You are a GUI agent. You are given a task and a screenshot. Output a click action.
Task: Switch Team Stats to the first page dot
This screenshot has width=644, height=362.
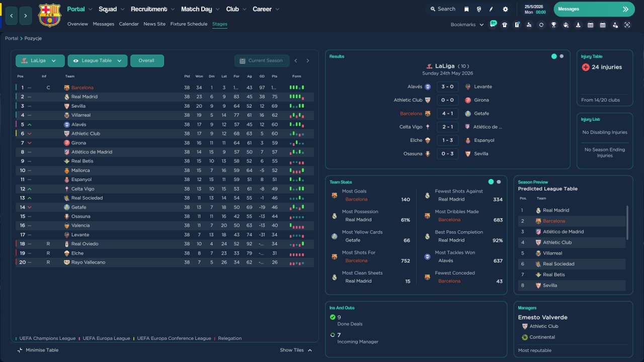tap(491, 182)
